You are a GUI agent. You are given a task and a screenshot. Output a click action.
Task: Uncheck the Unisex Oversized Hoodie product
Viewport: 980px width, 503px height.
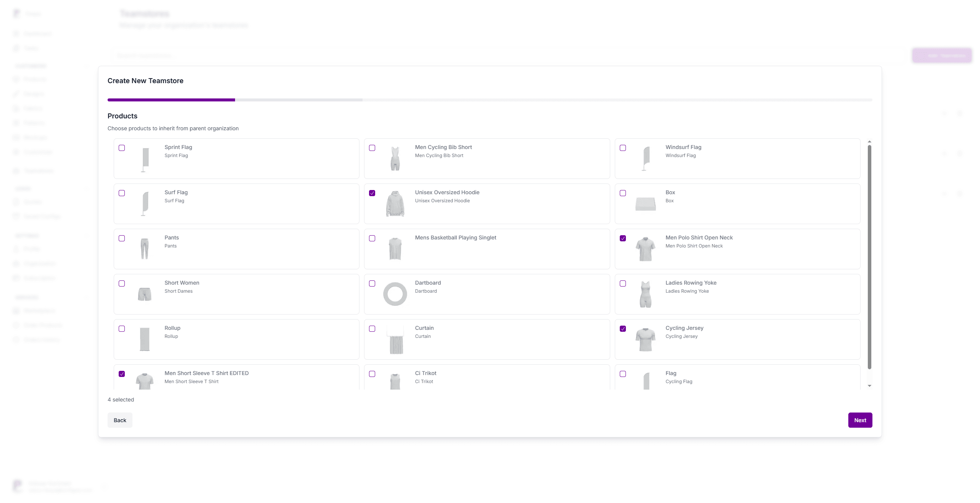(372, 193)
